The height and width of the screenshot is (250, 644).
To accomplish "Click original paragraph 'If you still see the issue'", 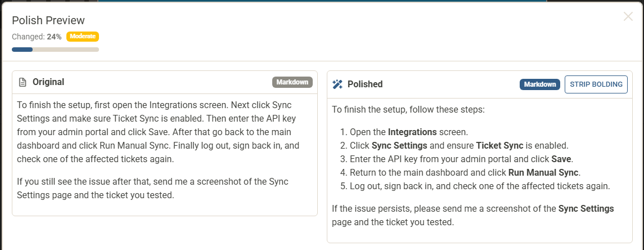I will click(153, 188).
